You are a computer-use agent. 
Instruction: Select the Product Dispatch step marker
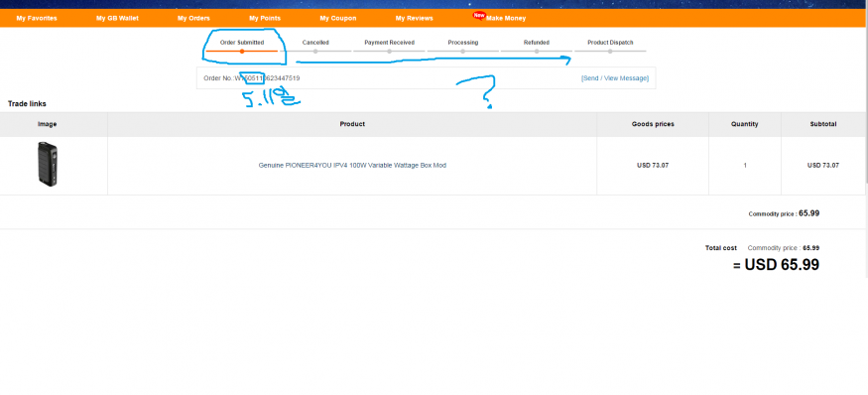(x=610, y=51)
